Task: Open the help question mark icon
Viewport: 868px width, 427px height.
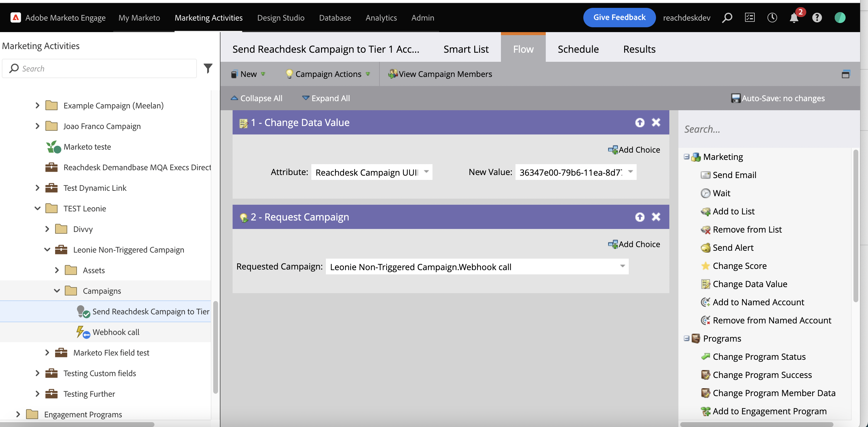Action: 817,17
